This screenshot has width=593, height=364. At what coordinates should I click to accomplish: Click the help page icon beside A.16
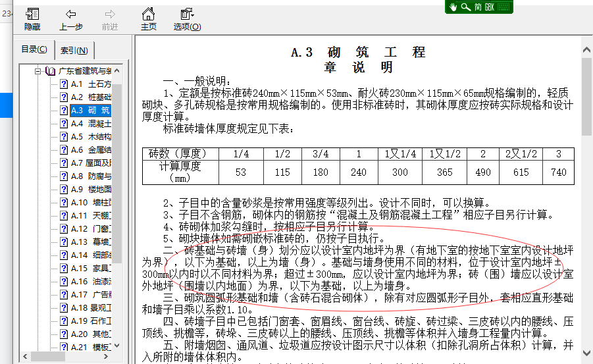[64, 282]
